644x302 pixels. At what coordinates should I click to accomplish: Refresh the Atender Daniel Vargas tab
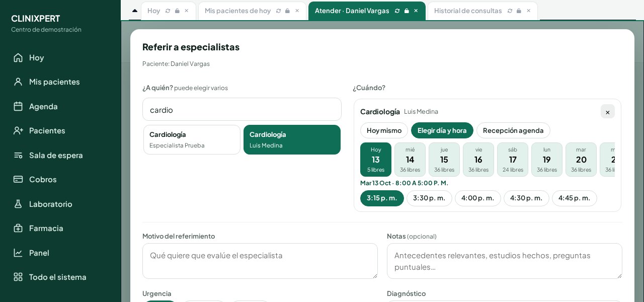click(397, 11)
